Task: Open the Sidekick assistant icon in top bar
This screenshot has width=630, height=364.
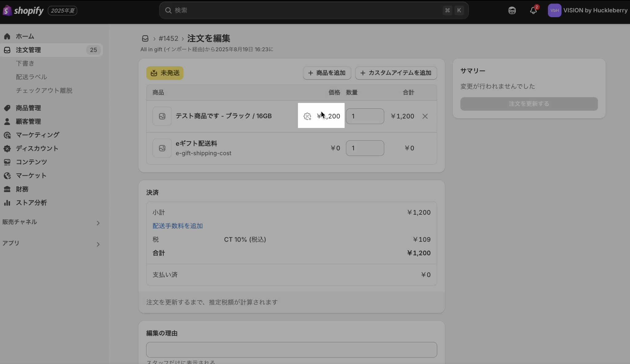Action: pos(512,10)
